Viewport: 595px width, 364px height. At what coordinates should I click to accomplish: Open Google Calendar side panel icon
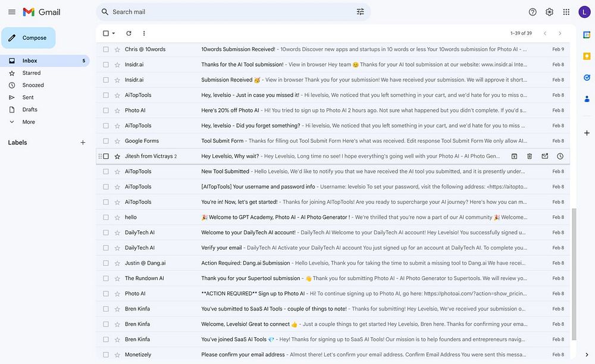(587, 35)
